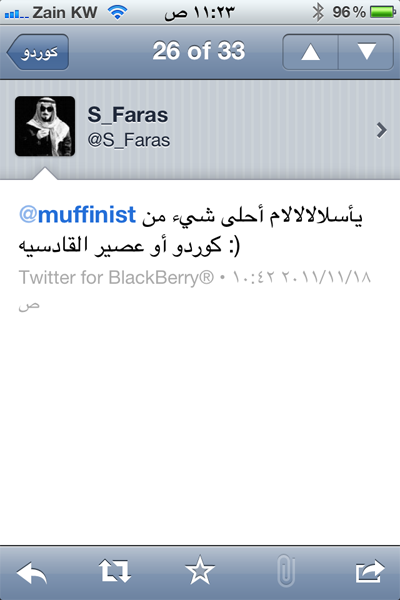Image resolution: width=400 pixels, height=600 pixels.
Task: Tap the paperclip attachment icon
Action: pos(286,571)
